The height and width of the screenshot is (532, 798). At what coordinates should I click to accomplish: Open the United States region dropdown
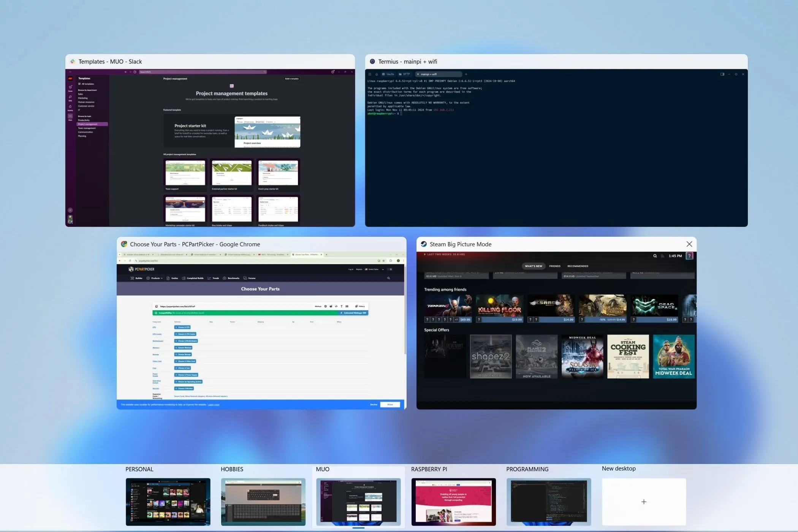375,269
